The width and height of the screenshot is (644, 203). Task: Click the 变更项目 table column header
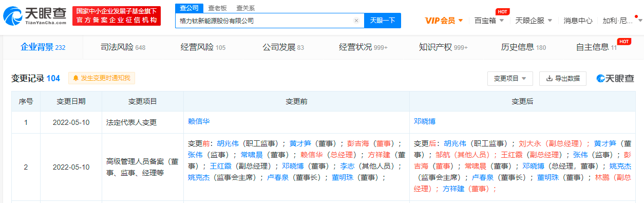[142, 101]
